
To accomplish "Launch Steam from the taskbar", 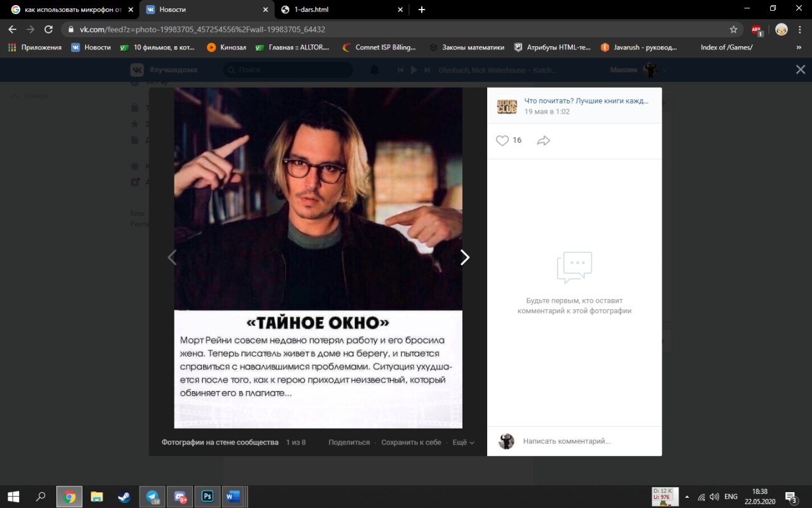I will click(x=124, y=497).
